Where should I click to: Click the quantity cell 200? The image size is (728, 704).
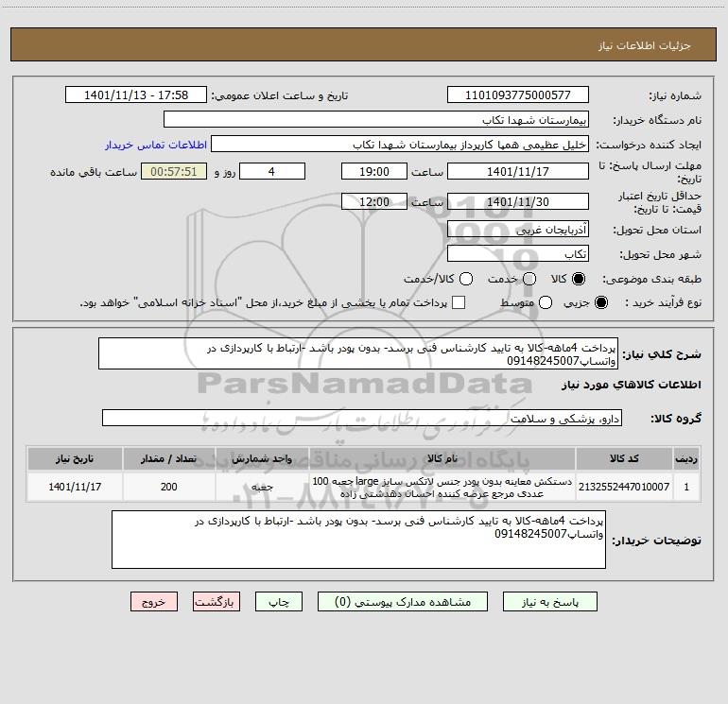[168, 487]
